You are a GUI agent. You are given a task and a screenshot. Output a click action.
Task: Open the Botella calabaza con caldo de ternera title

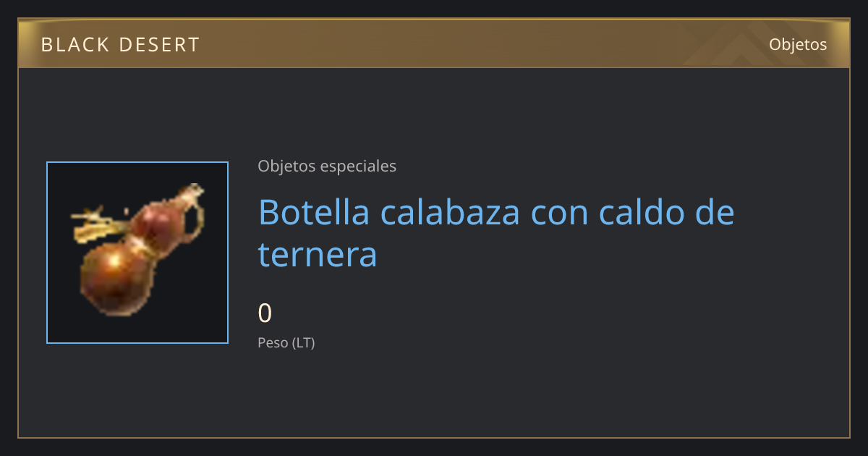coord(496,233)
